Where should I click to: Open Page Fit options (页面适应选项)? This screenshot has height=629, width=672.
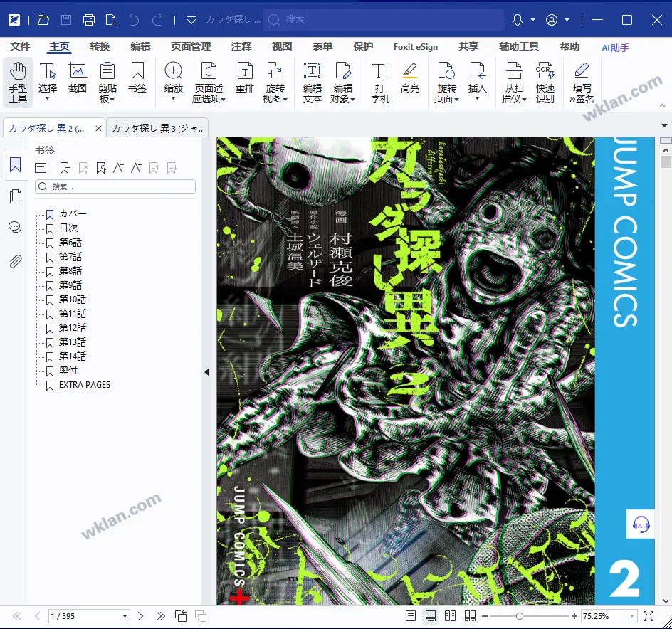pos(209,83)
